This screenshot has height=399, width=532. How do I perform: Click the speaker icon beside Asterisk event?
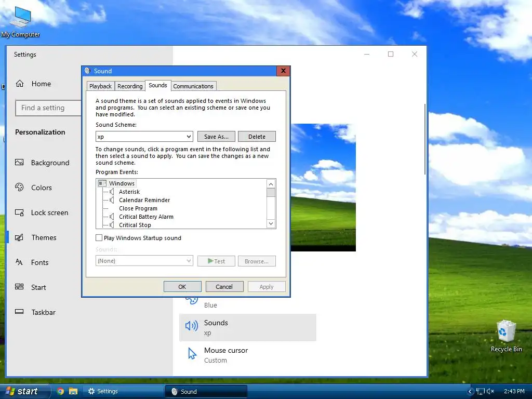112,192
